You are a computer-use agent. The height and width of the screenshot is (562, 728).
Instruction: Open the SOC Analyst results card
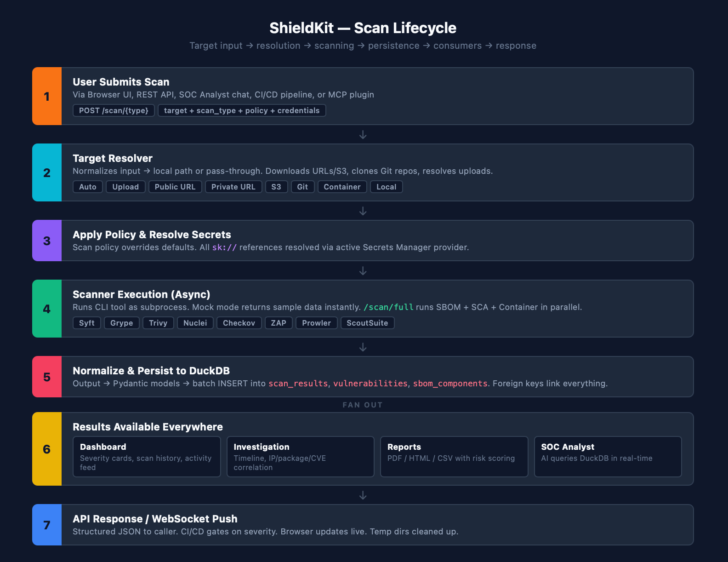point(608,457)
